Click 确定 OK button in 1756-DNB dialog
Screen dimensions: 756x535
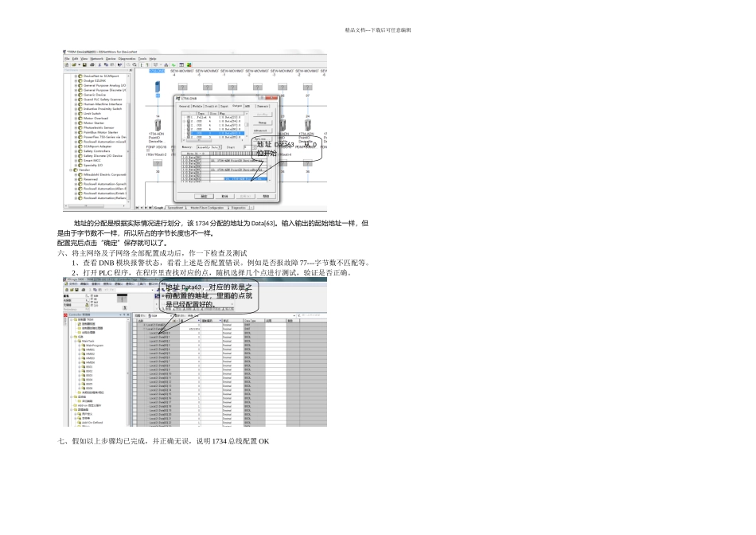click(204, 197)
